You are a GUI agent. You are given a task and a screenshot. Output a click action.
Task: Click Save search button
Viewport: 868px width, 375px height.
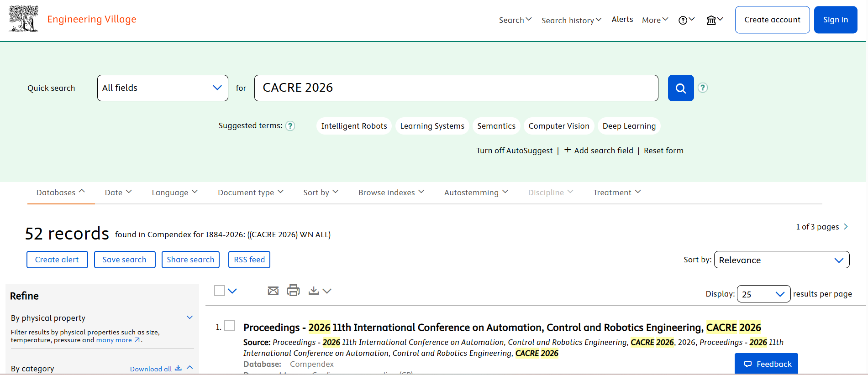125,260
